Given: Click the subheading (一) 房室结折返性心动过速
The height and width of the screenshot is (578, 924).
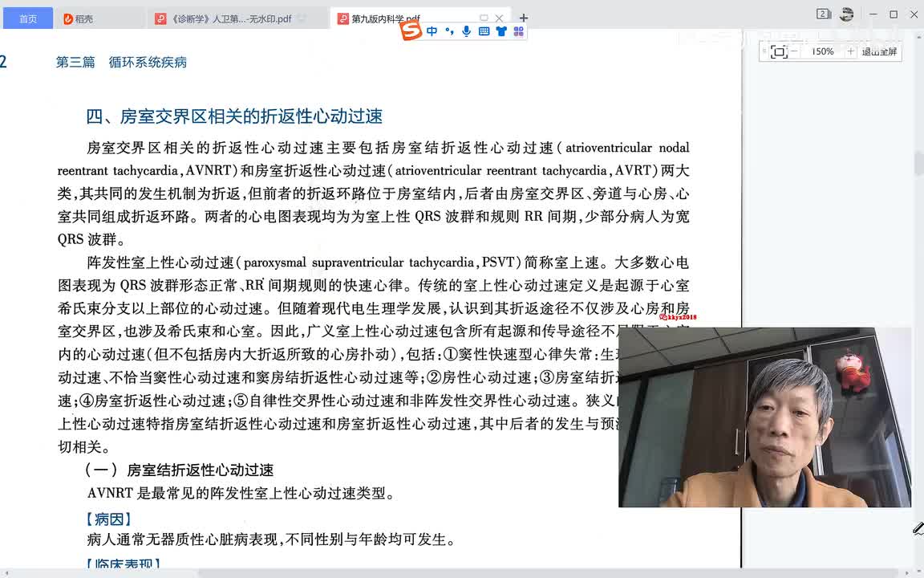Looking at the screenshot, I should coord(180,470).
